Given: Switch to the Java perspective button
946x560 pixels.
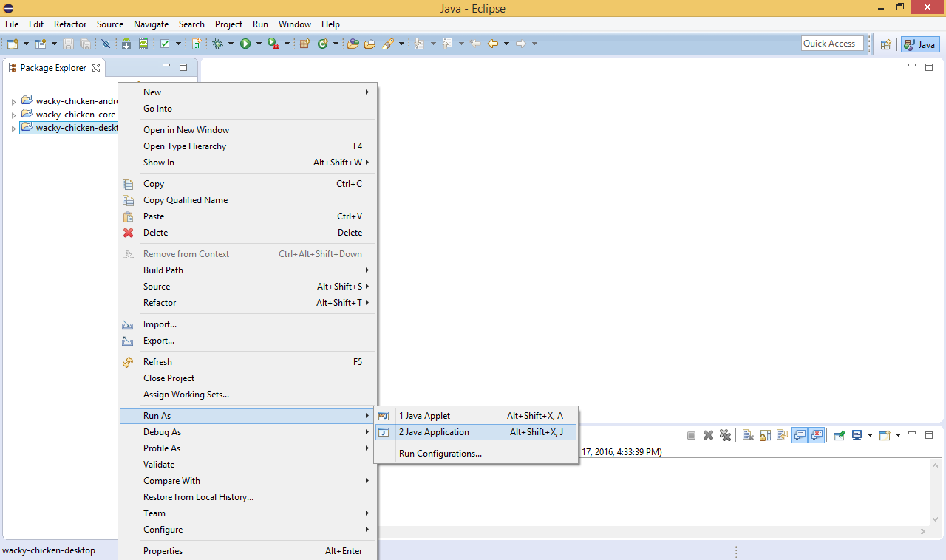Looking at the screenshot, I should (x=920, y=44).
